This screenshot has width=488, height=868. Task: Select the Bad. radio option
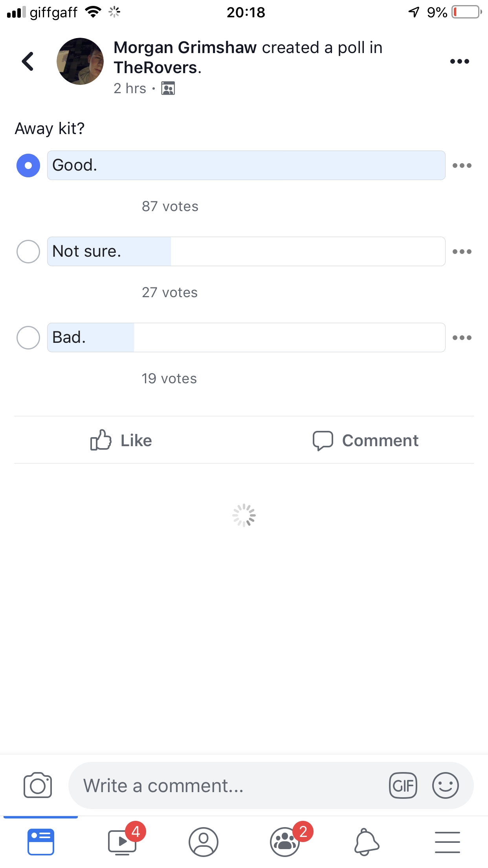pyautogui.click(x=28, y=338)
